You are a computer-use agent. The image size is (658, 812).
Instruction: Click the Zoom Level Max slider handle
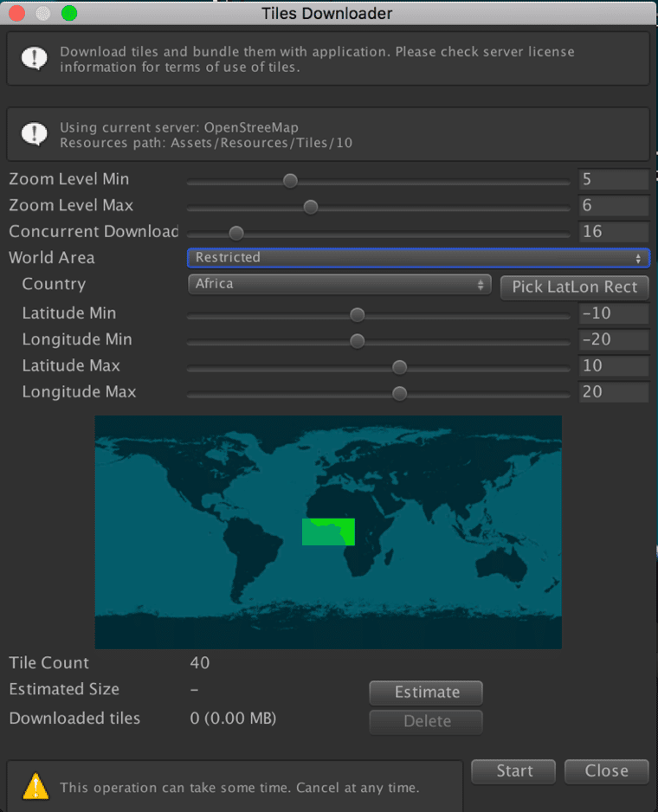click(x=310, y=206)
